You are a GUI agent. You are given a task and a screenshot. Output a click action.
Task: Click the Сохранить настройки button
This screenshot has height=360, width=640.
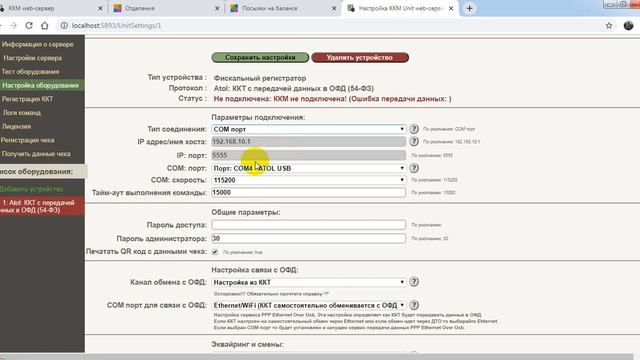click(260, 58)
